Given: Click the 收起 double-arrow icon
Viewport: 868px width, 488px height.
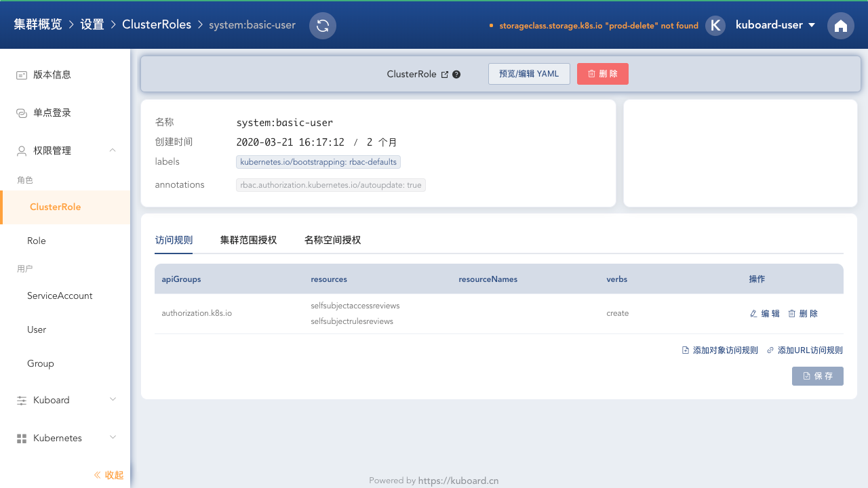Looking at the screenshot, I should [97, 475].
